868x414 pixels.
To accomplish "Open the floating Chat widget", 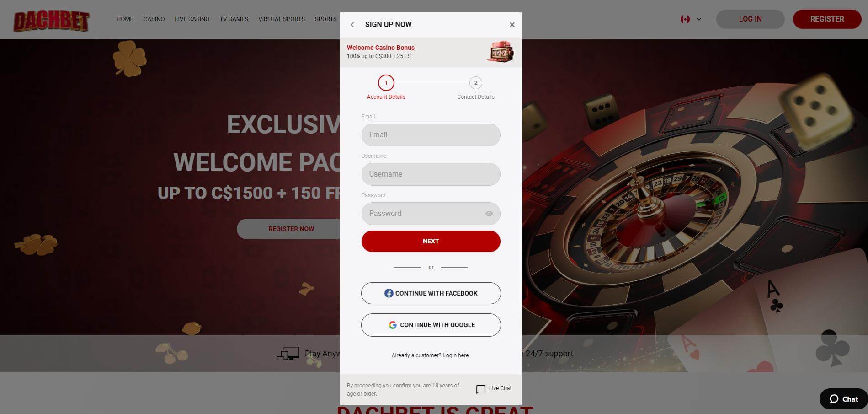I will (843, 399).
